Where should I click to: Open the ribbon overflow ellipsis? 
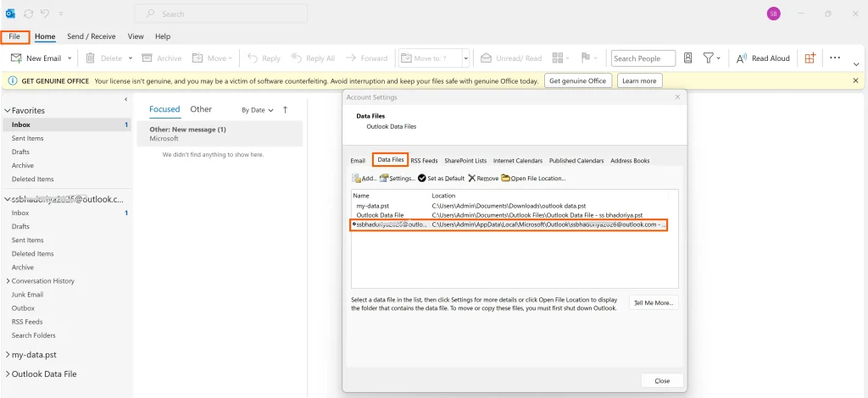coord(835,58)
